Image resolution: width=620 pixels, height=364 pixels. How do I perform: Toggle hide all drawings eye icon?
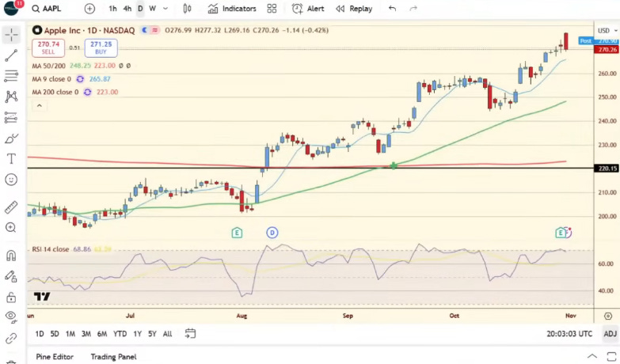(11, 316)
